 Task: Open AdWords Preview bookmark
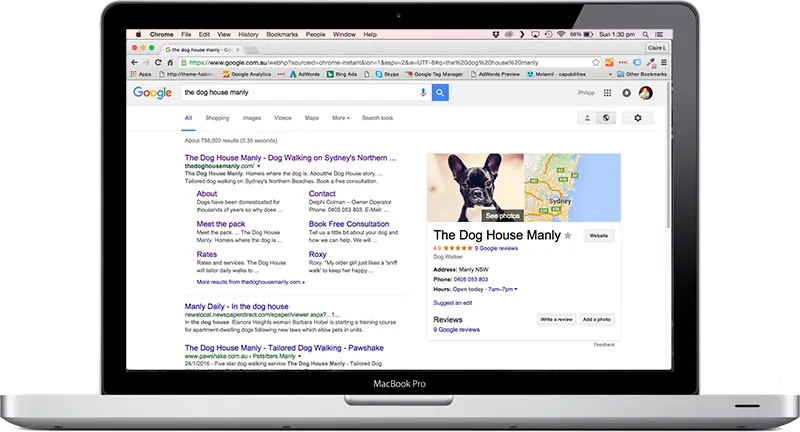click(495, 74)
